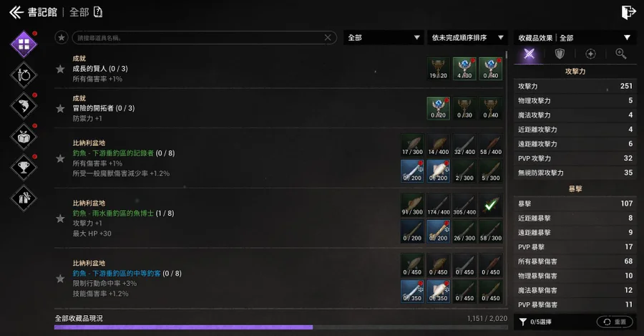Click exit door icon at top right
This screenshot has height=336, width=644.
point(628,12)
